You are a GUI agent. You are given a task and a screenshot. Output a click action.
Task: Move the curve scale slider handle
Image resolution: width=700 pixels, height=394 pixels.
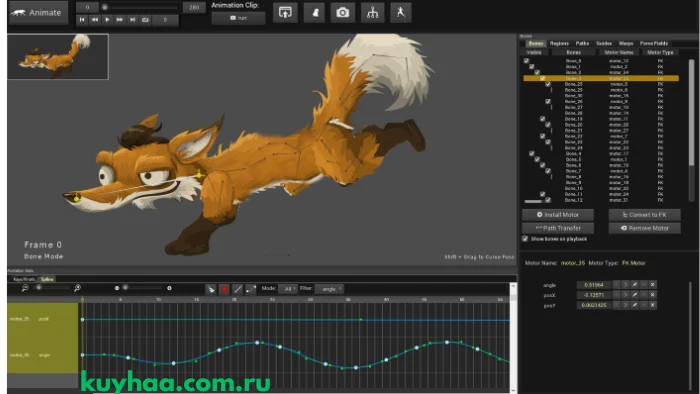click(125, 288)
